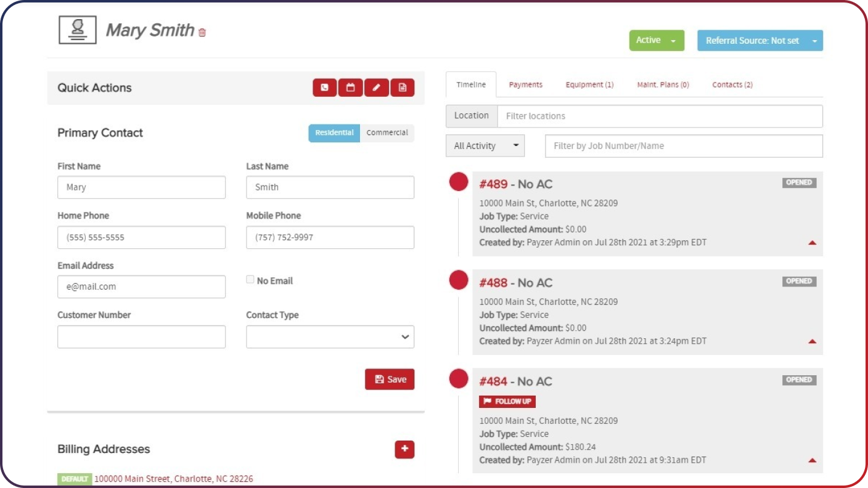Open job #484 link
This screenshot has height=488, width=868.
493,381
